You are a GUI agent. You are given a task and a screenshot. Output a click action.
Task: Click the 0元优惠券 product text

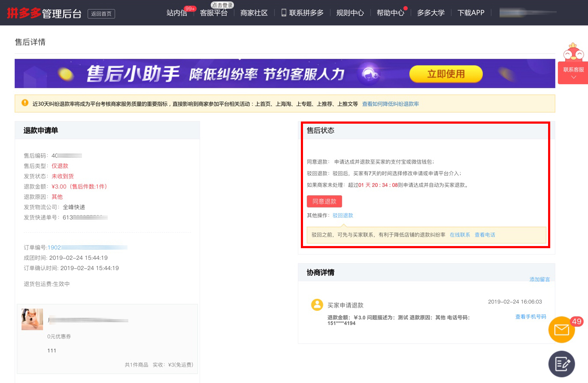coord(59,337)
